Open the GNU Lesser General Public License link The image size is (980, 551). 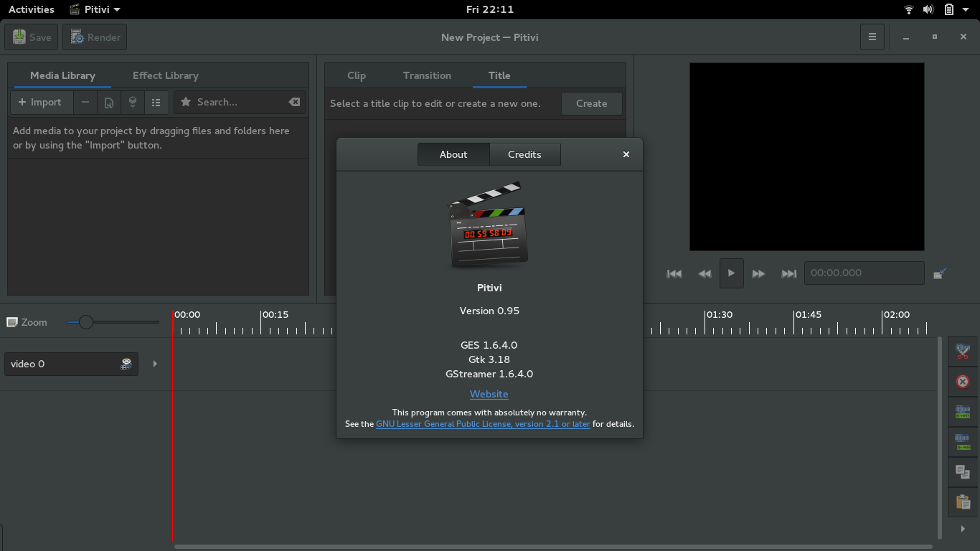pos(483,424)
